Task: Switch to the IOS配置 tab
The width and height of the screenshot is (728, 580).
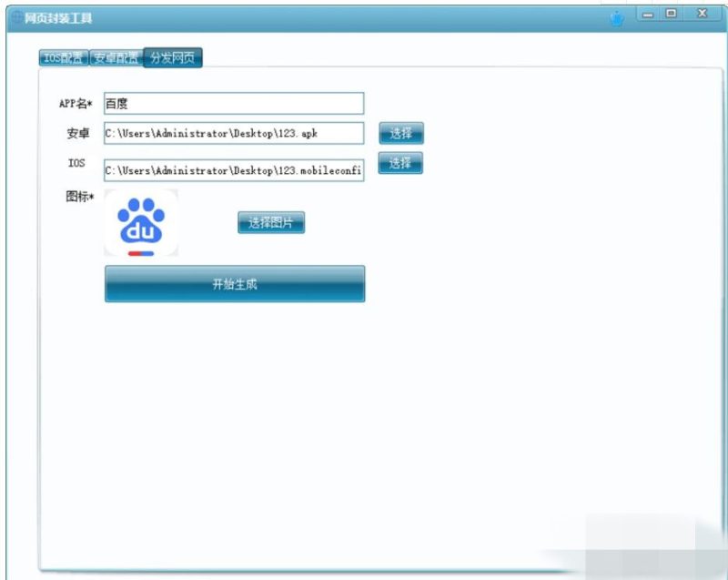Action: point(64,57)
